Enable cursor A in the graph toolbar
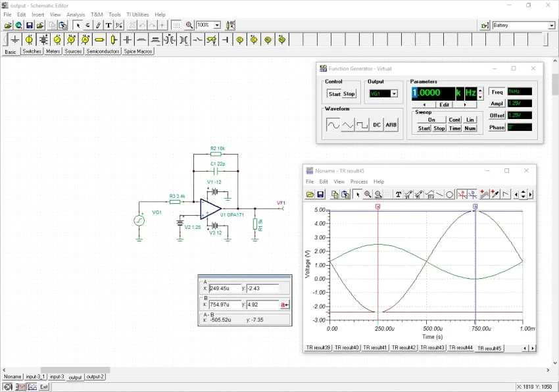559x392 pixels. pyautogui.click(x=462, y=194)
